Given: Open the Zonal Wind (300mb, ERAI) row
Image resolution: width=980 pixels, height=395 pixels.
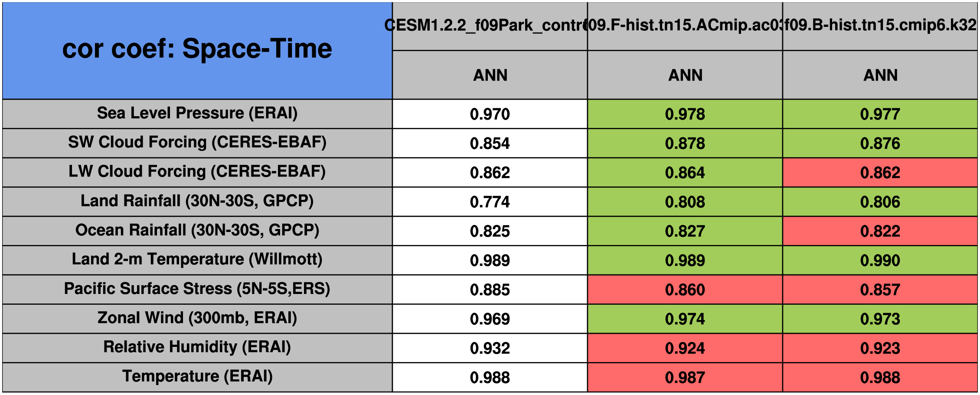Looking at the screenshot, I should tap(197, 318).
